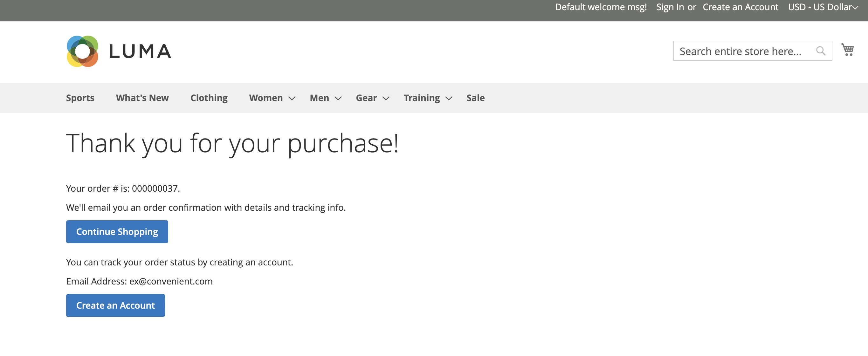
Task: Click the blue Create an Account button
Action: 115,305
